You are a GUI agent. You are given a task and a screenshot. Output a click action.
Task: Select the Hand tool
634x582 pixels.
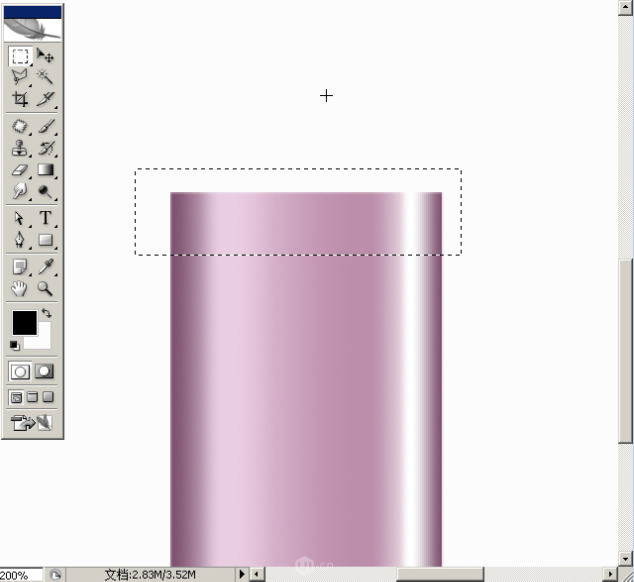point(20,289)
